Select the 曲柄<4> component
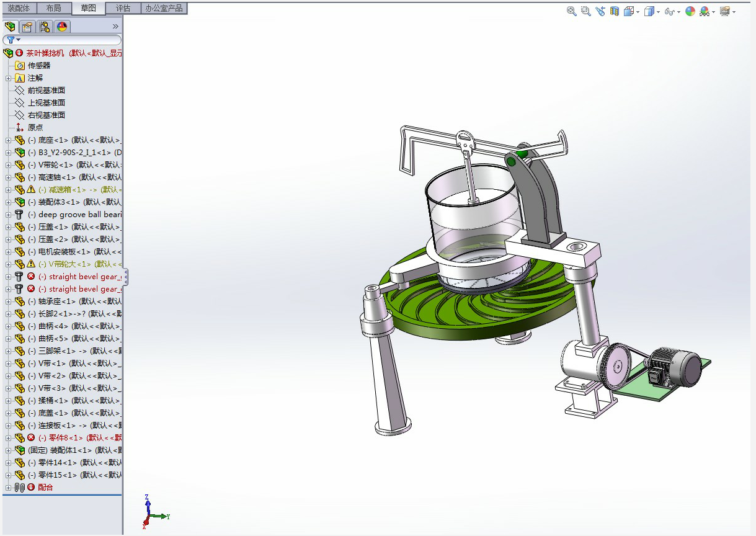The height and width of the screenshot is (536, 756). tap(74, 326)
